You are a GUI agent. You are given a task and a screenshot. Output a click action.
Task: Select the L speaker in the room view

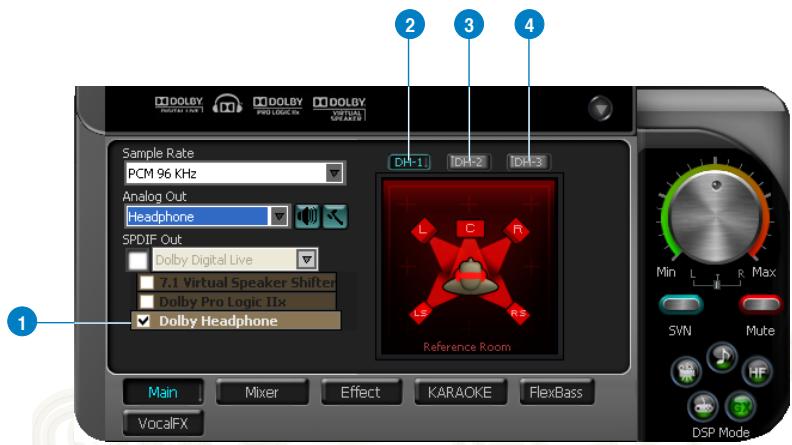click(423, 230)
